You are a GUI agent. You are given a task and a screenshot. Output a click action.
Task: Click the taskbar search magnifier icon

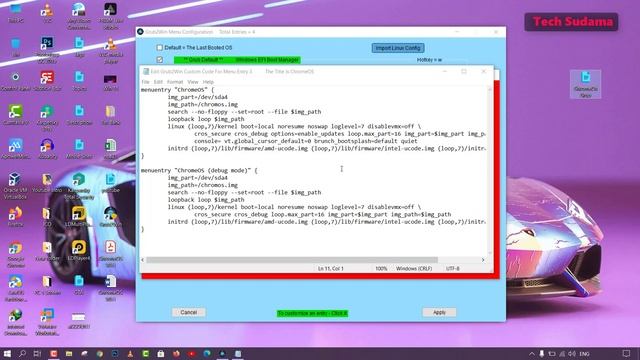[22, 353]
